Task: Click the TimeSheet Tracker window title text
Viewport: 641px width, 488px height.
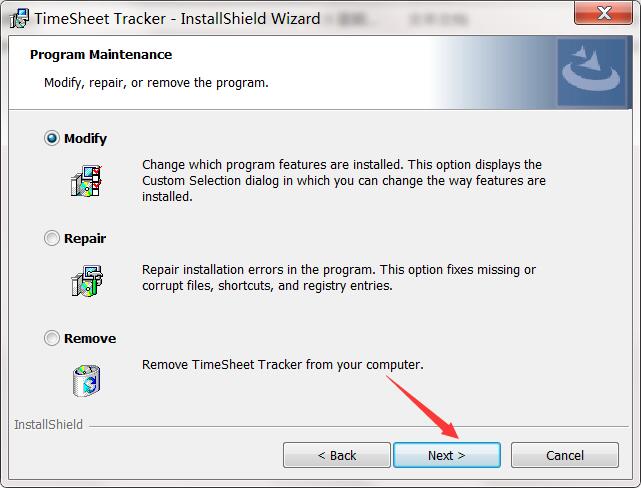Action: tap(177, 19)
